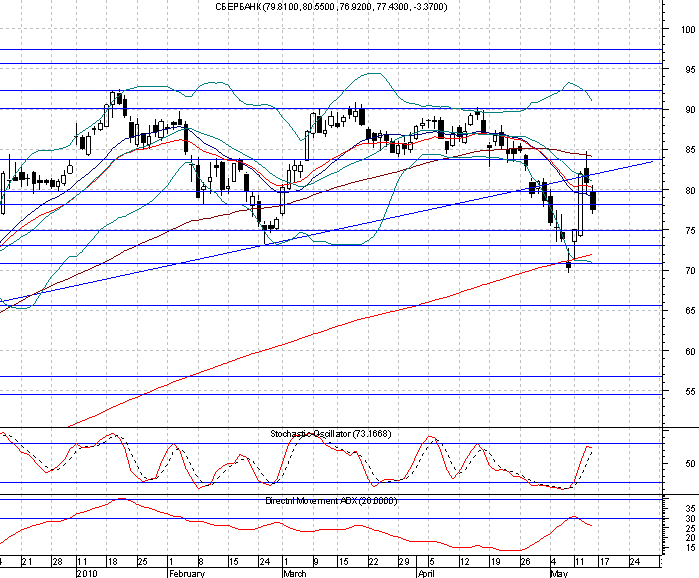Click the date label 12 in April

(465, 562)
